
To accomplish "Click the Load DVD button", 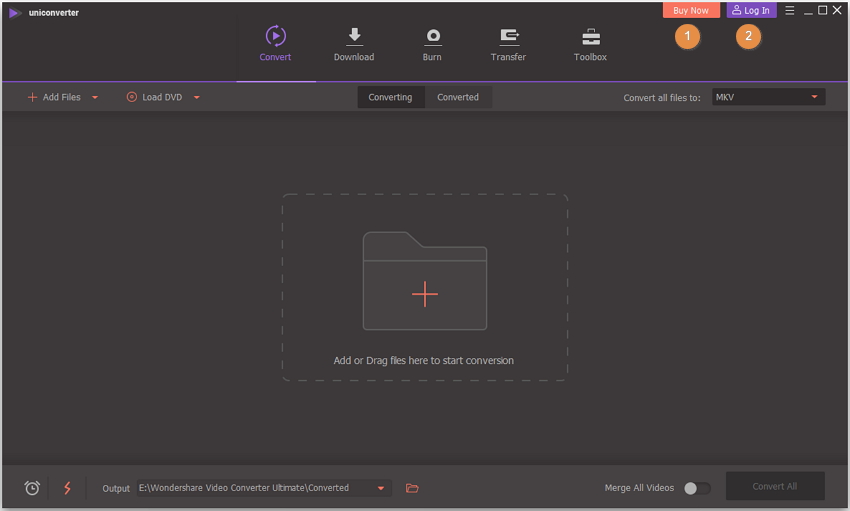I will pos(154,97).
